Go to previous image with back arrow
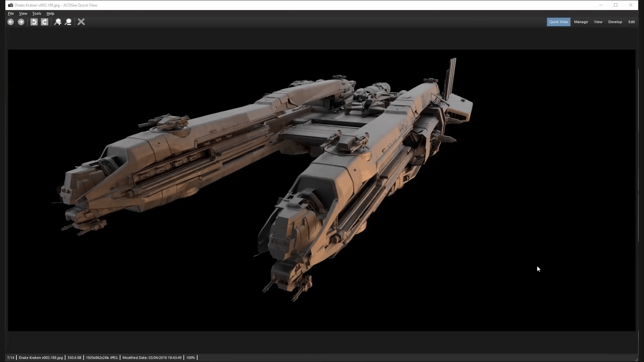The height and width of the screenshot is (362, 644). 11,22
